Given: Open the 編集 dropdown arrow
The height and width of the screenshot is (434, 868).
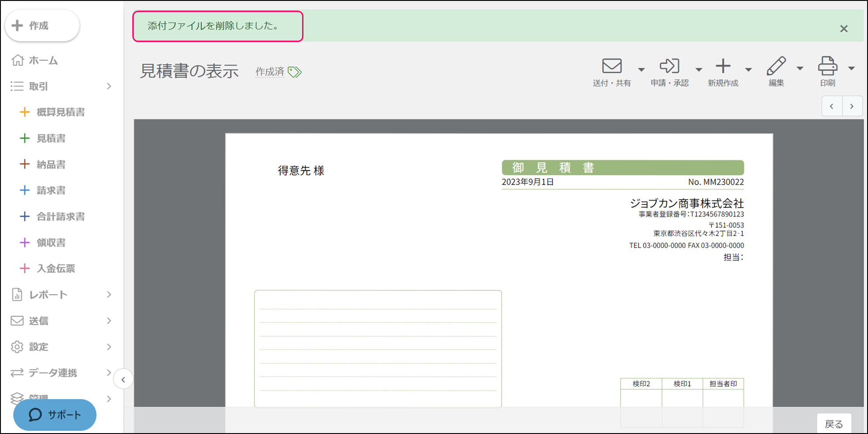Looking at the screenshot, I should pos(800,68).
